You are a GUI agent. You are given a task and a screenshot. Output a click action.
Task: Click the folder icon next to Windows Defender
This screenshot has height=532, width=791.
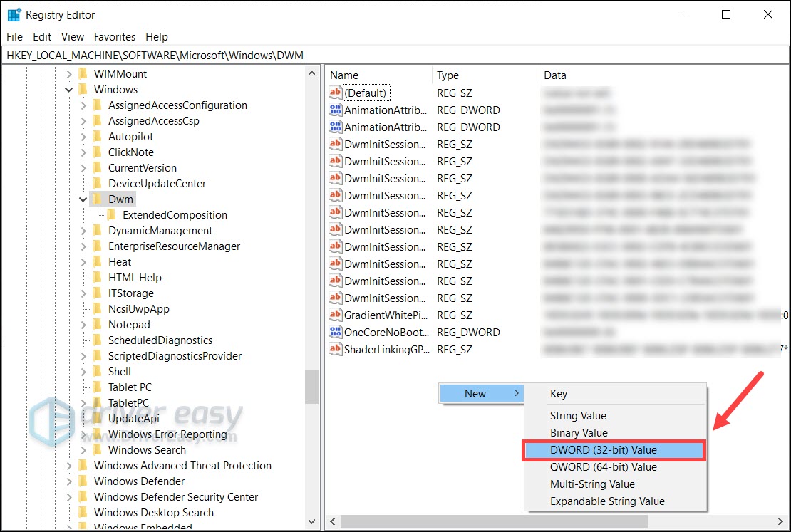coord(83,481)
